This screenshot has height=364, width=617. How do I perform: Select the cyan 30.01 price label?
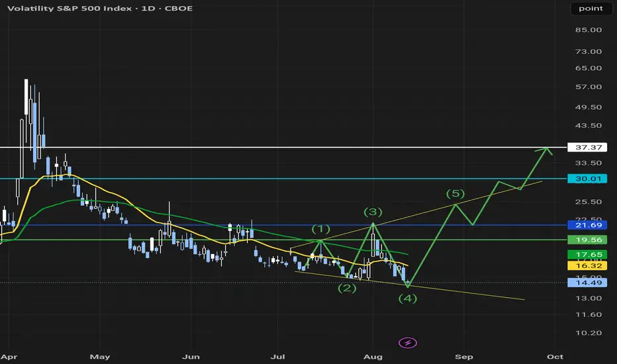[x=587, y=179]
